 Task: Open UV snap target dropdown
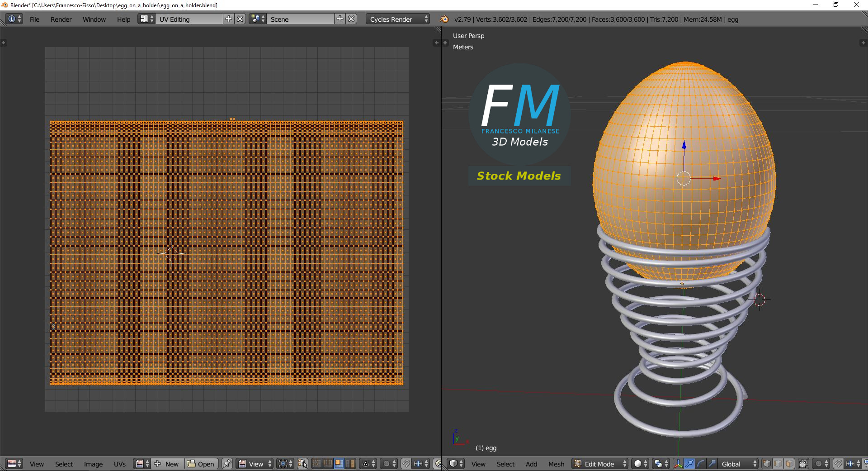(x=421, y=464)
